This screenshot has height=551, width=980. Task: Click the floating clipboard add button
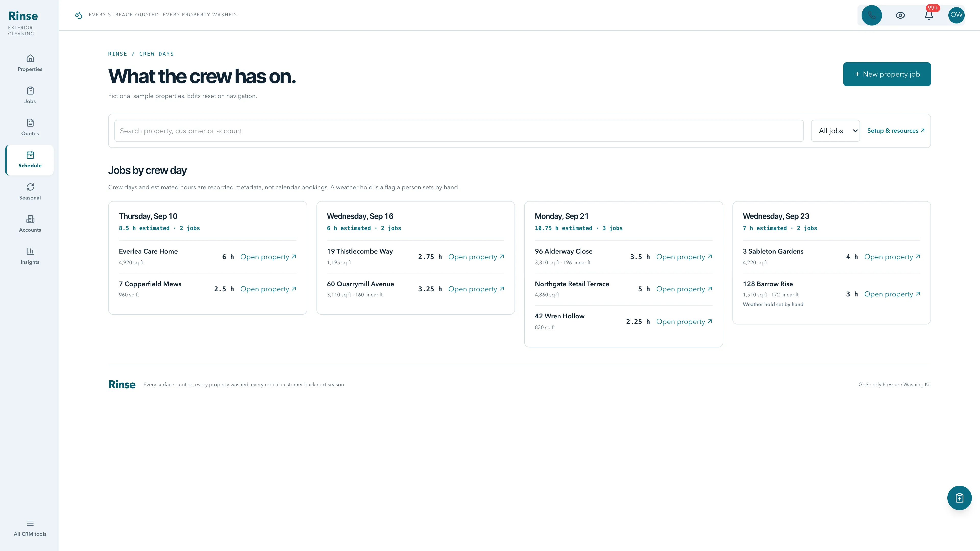click(959, 498)
